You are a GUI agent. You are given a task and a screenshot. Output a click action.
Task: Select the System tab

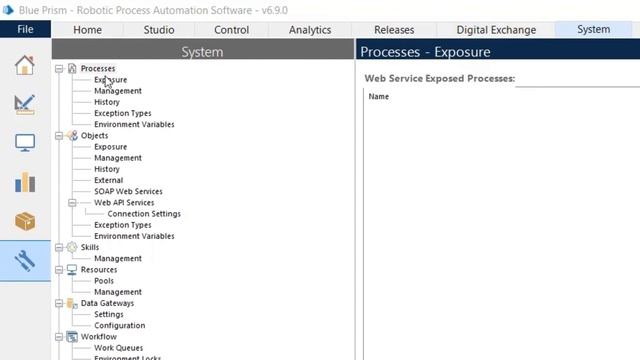pos(593,29)
